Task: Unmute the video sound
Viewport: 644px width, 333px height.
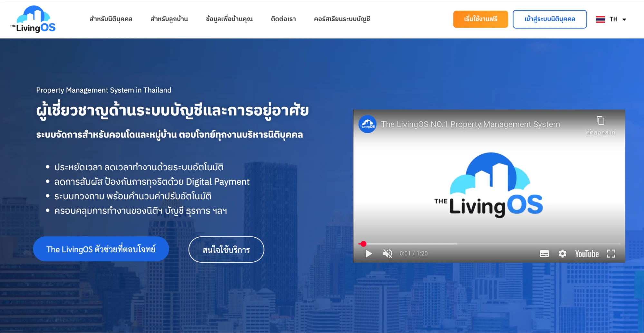Action: point(388,254)
